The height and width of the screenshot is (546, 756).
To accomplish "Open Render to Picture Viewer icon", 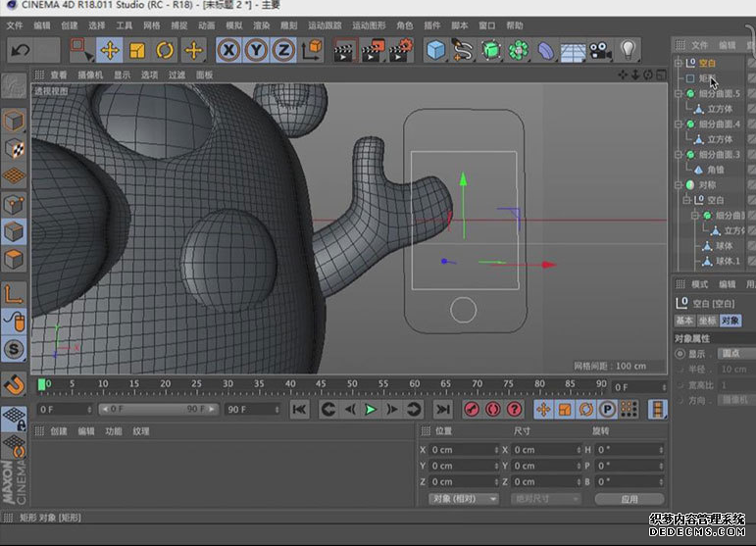I will point(373,50).
